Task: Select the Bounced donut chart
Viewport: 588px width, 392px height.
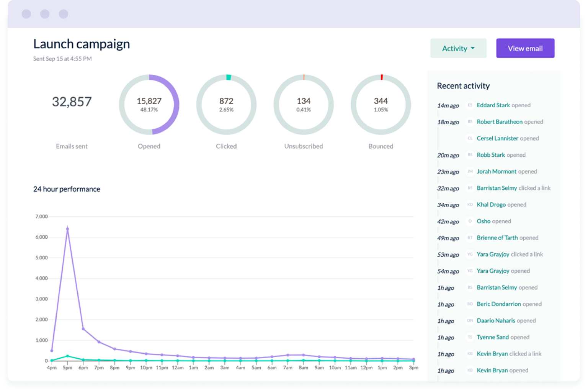Action: pyautogui.click(x=381, y=105)
